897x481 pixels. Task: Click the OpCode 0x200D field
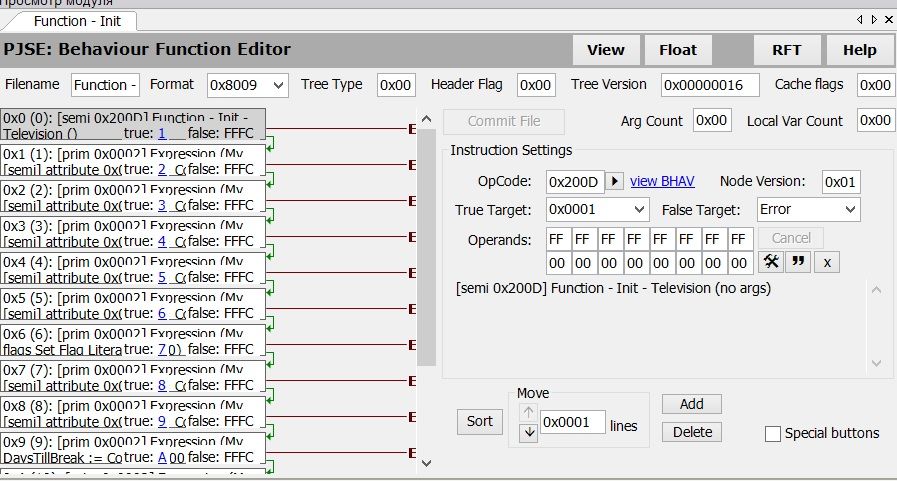pyautogui.click(x=575, y=182)
